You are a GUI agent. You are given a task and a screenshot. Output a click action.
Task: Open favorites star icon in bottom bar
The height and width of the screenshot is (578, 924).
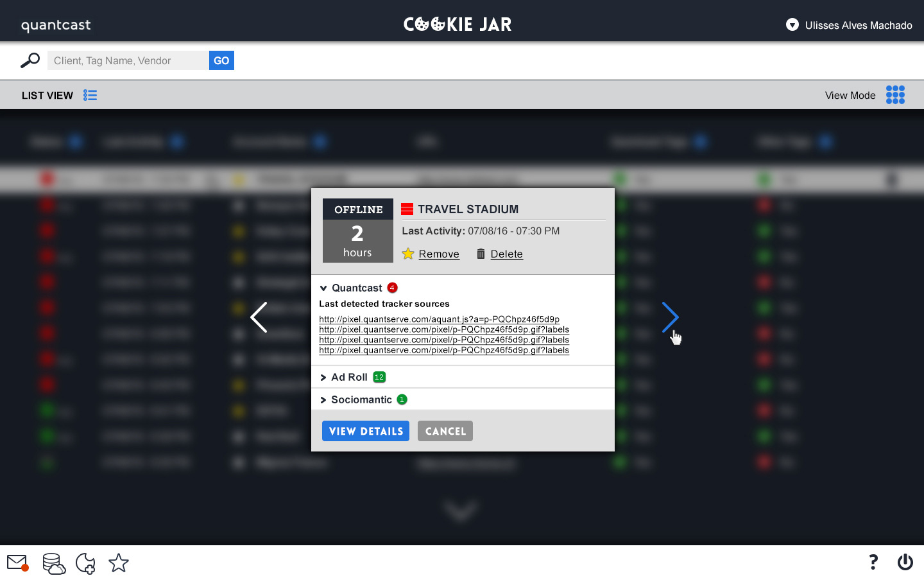119,563
